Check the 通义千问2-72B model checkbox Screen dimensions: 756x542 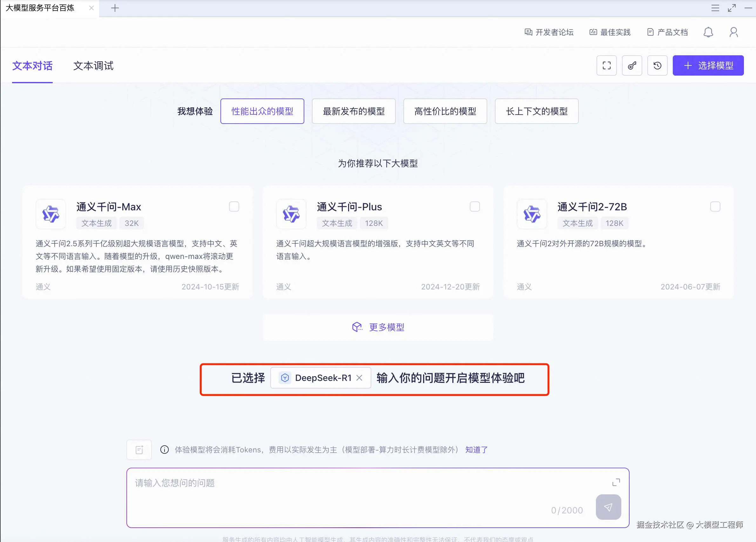coord(715,207)
